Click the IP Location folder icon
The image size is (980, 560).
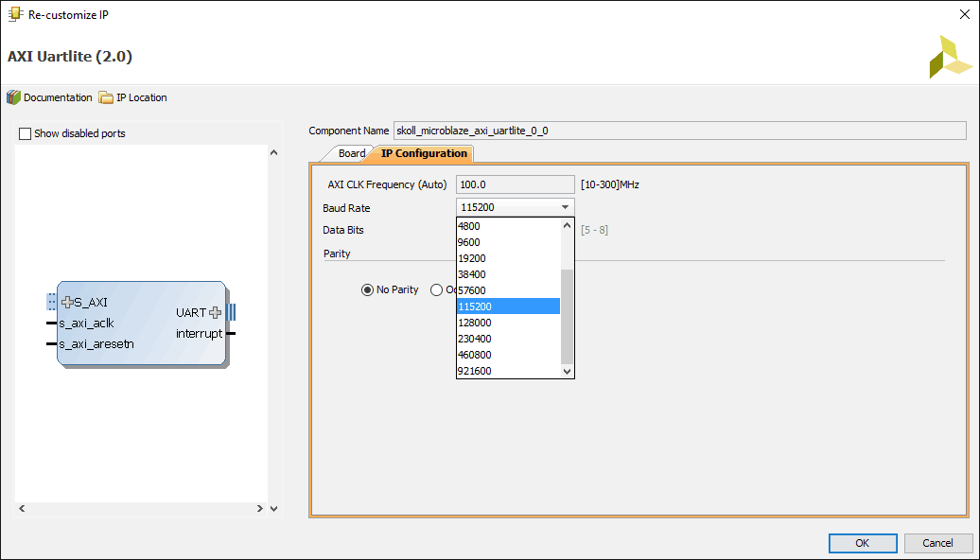click(106, 97)
